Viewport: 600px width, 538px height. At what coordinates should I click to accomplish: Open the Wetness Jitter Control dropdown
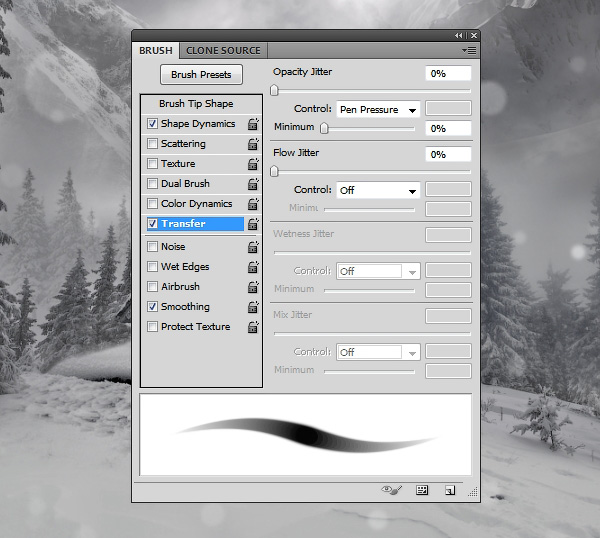tap(378, 271)
